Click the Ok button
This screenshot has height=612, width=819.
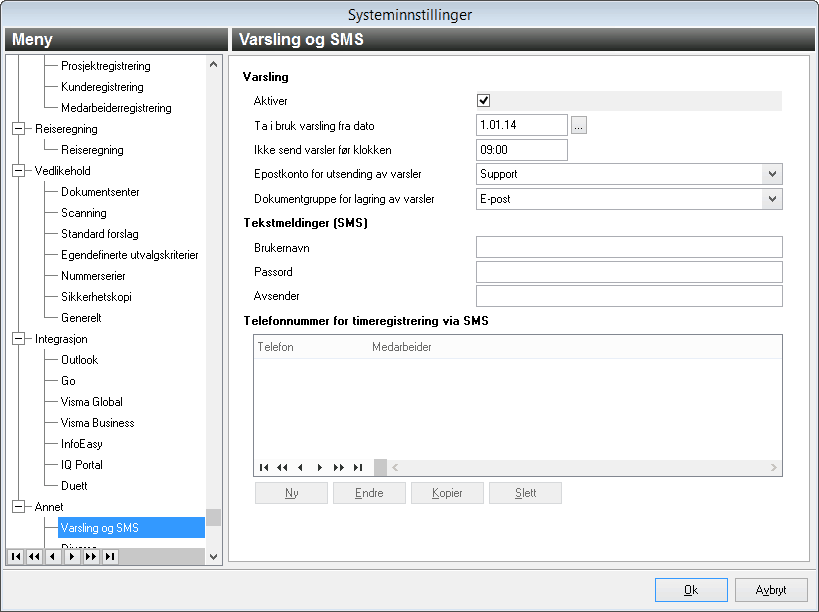click(x=691, y=590)
